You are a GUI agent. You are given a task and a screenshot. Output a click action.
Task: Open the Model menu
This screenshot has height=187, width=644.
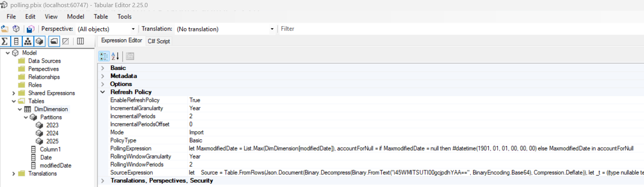coord(75,17)
